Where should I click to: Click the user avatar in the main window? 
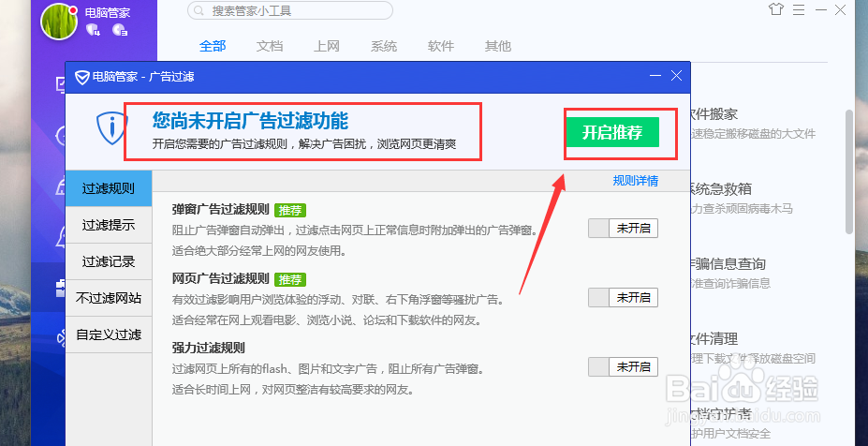(x=59, y=22)
